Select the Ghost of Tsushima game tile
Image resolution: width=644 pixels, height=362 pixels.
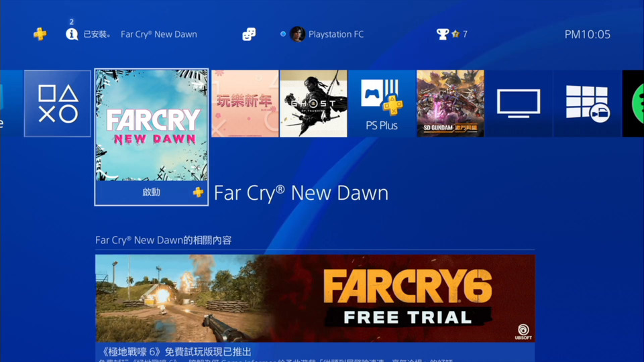click(313, 103)
